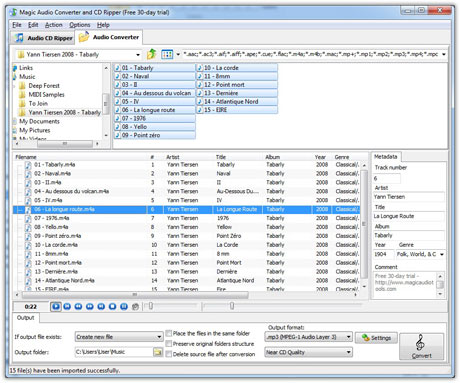460x383 pixels.
Task: Open the To Join folder in the tree
Action: 38,103
